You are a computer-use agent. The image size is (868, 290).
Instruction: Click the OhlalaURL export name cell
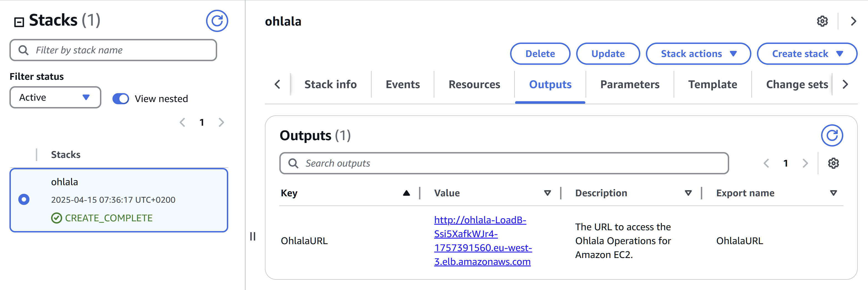[x=739, y=241]
